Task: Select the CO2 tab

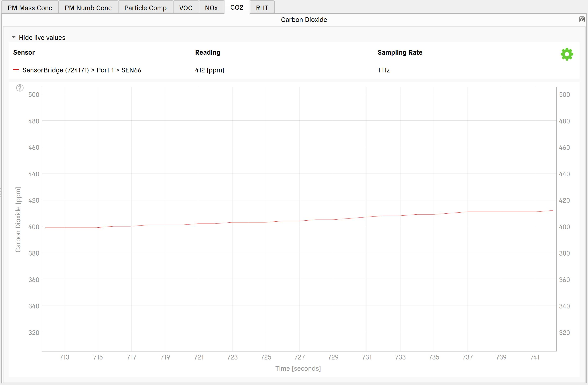Action: pyautogui.click(x=236, y=7)
